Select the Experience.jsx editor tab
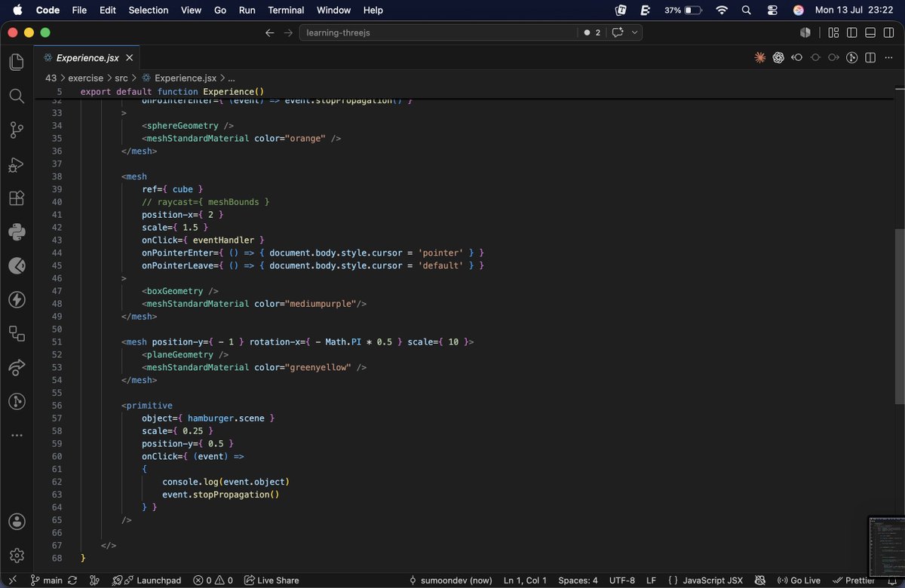This screenshot has width=905, height=588. tap(87, 57)
